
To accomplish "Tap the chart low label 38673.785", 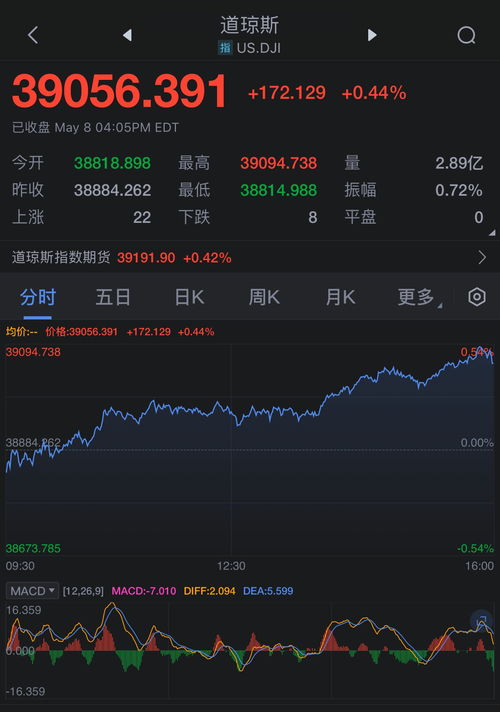I will (33, 548).
